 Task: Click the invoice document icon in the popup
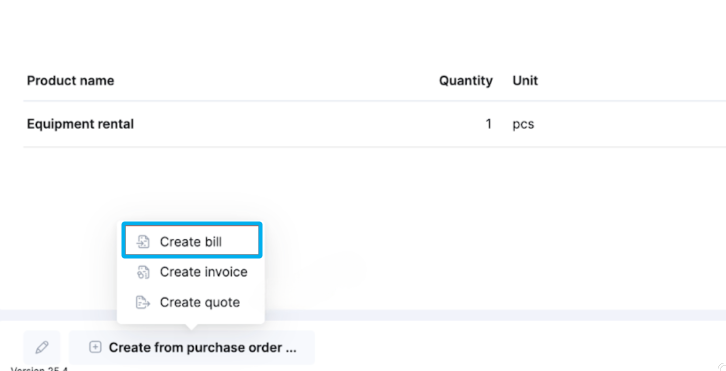coord(143,272)
